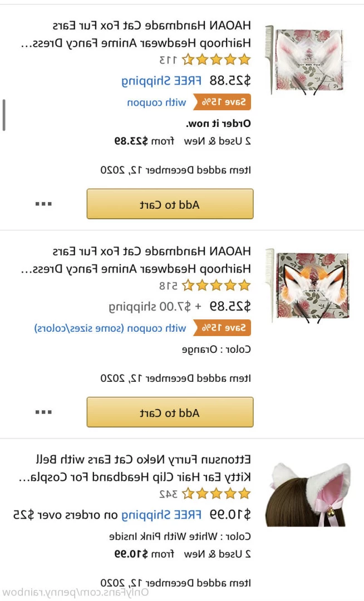Open the "with coupon (some sizes/colors)" link
The width and height of the screenshot is (364, 601).
coord(110,328)
